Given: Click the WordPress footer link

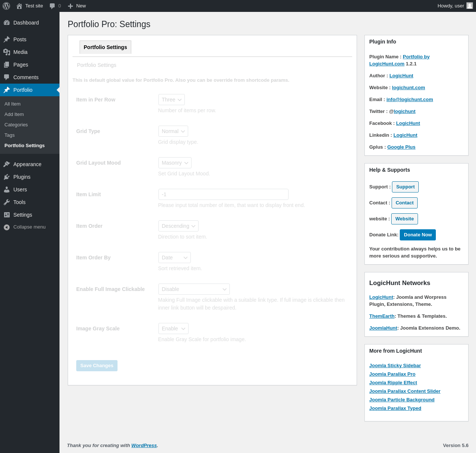Looking at the screenshot, I should (144, 446).
